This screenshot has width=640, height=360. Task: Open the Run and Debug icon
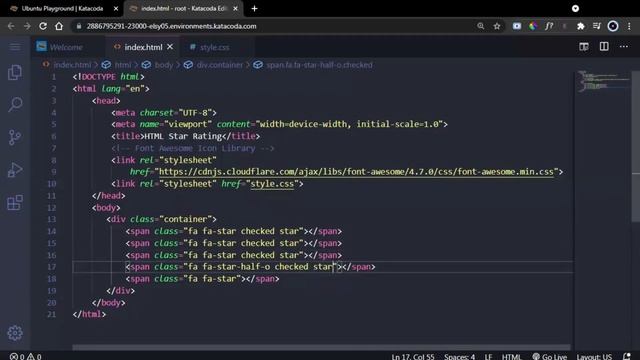pyautogui.click(x=15, y=170)
